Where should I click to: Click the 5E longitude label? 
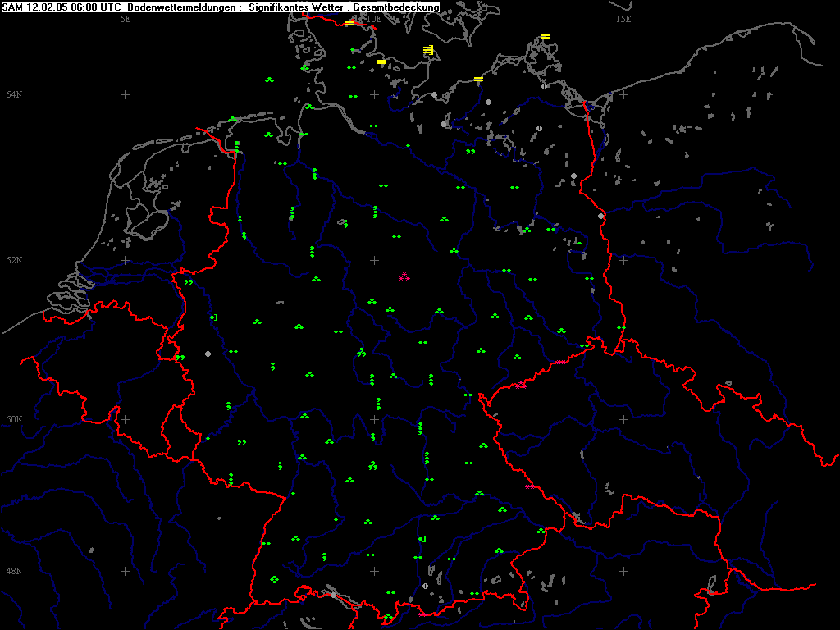pyautogui.click(x=126, y=19)
